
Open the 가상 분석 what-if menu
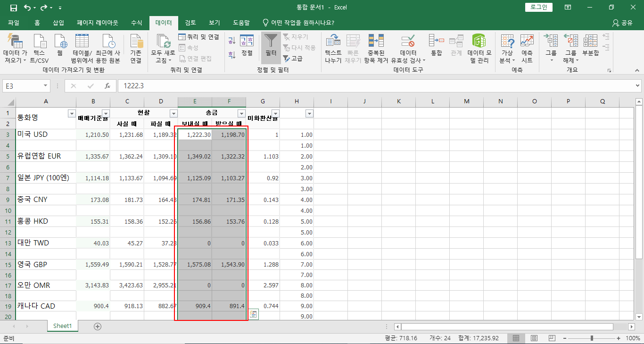(507, 49)
